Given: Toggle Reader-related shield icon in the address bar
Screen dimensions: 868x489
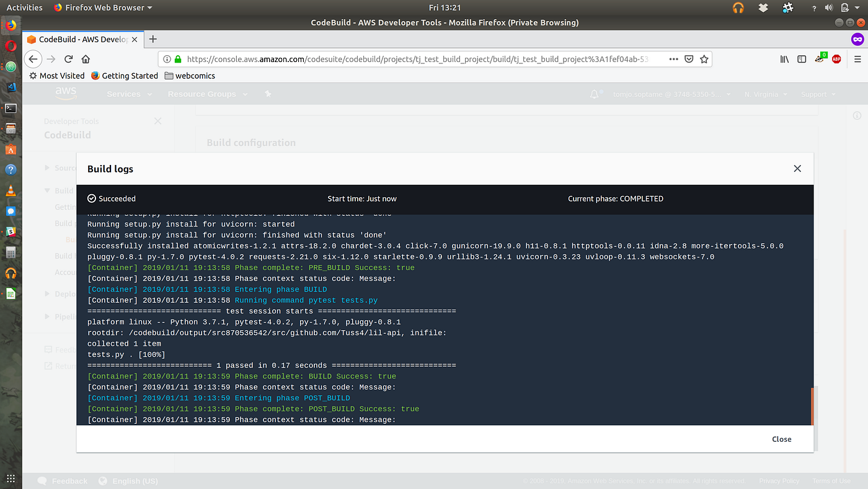Looking at the screenshot, I should click(x=689, y=59).
